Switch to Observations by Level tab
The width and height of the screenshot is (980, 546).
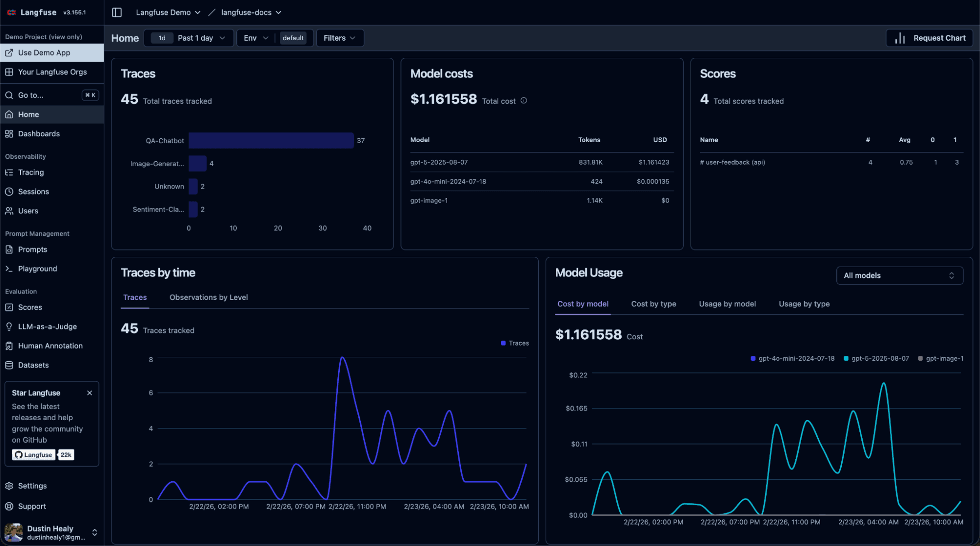(208, 298)
